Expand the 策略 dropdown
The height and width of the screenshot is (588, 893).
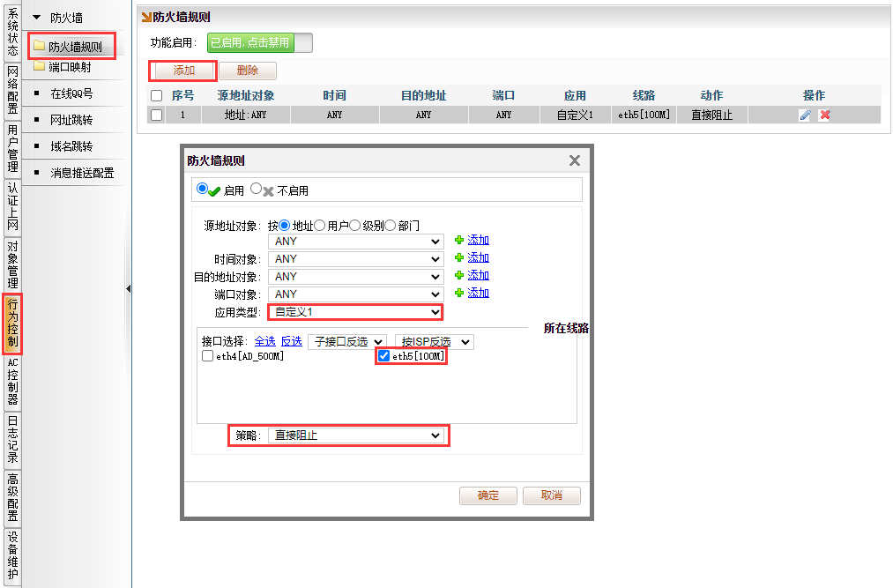coord(357,435)
